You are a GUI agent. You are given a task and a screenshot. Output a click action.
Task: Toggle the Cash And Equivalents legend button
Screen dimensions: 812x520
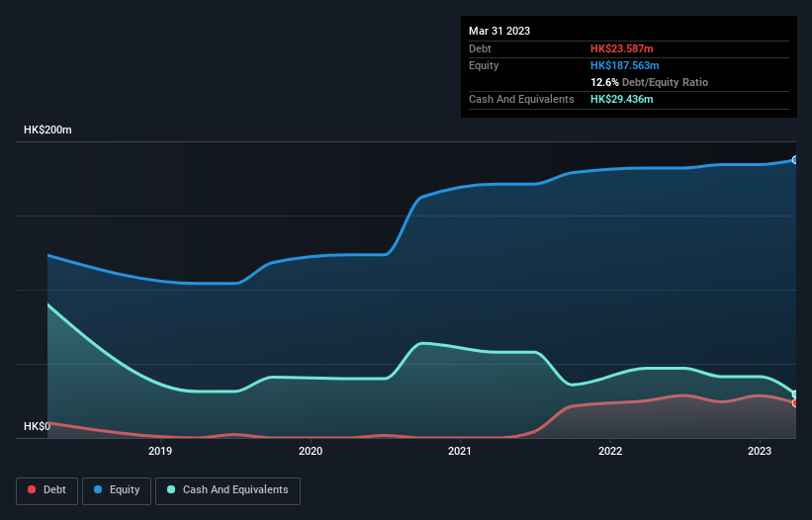(x=227, y=490)
